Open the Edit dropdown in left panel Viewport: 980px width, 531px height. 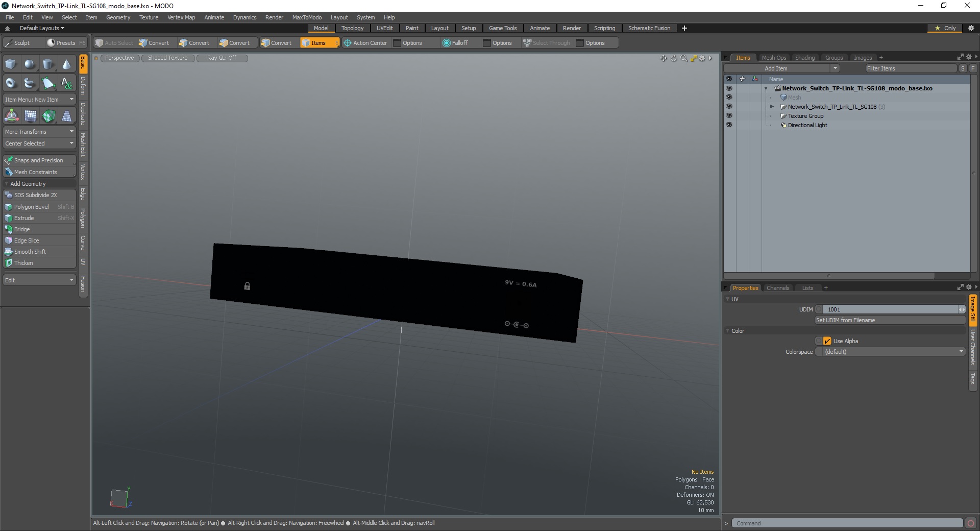coord(39,280)
